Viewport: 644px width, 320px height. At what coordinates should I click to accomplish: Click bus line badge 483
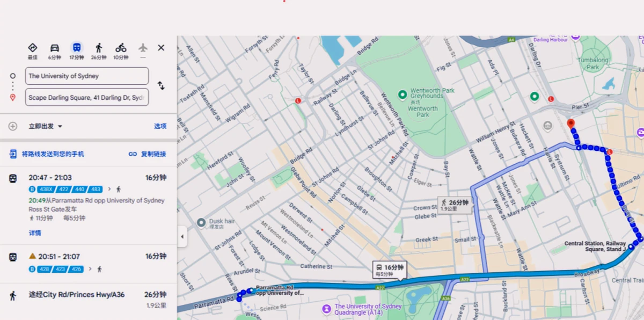click(x=96, y=189)
